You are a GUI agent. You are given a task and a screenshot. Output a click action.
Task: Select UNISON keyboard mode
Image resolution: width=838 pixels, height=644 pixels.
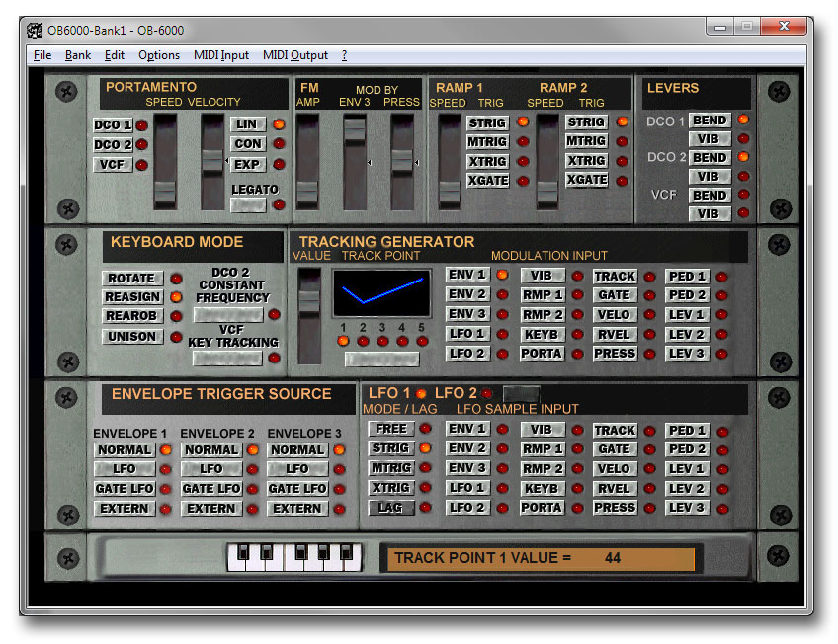coord(132,337)
